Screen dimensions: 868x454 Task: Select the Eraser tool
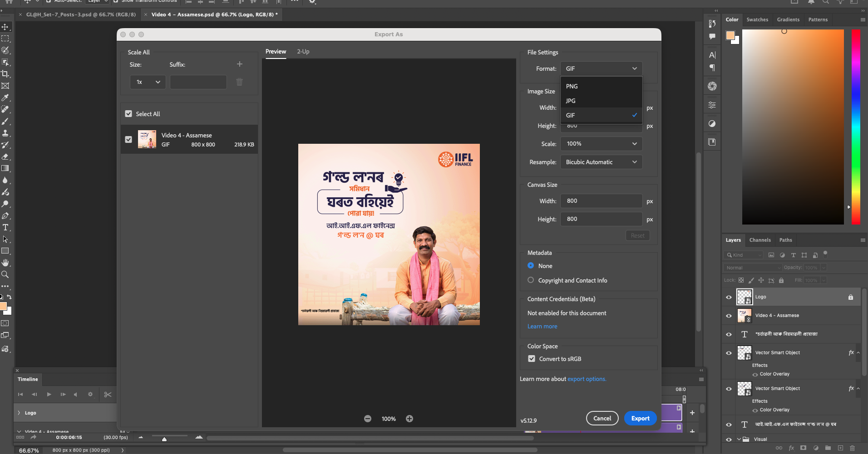[x=5, y=156]
